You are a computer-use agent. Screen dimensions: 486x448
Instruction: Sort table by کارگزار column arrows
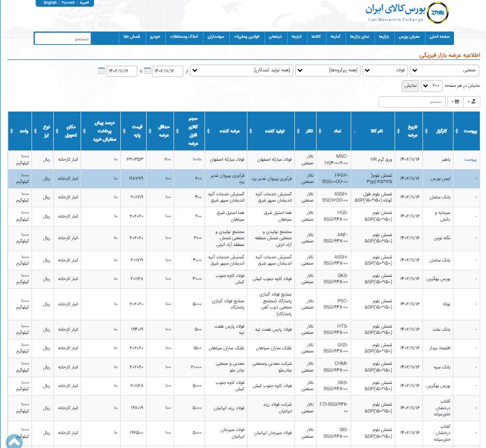click(426, 131)
